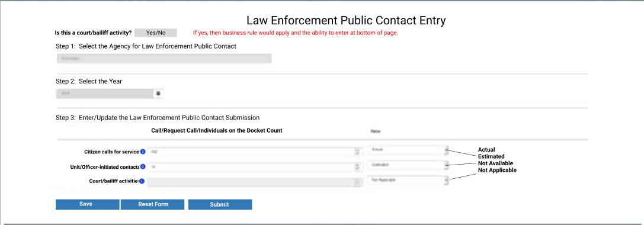Click the spinner arrows on Citizen calls count
Viewport: 644px width, 225px height.
click(x=357, y=152)
